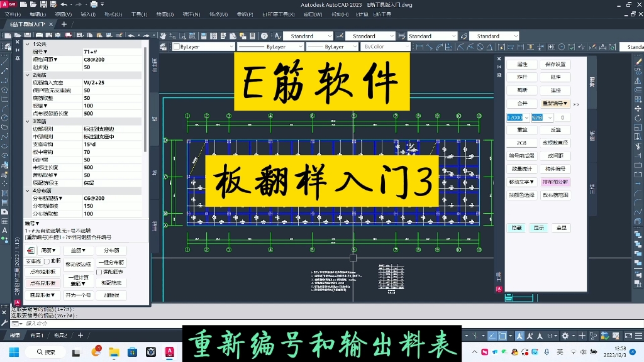Open the 底筋 dropdown button
The image size is (644, 362).
48,250
